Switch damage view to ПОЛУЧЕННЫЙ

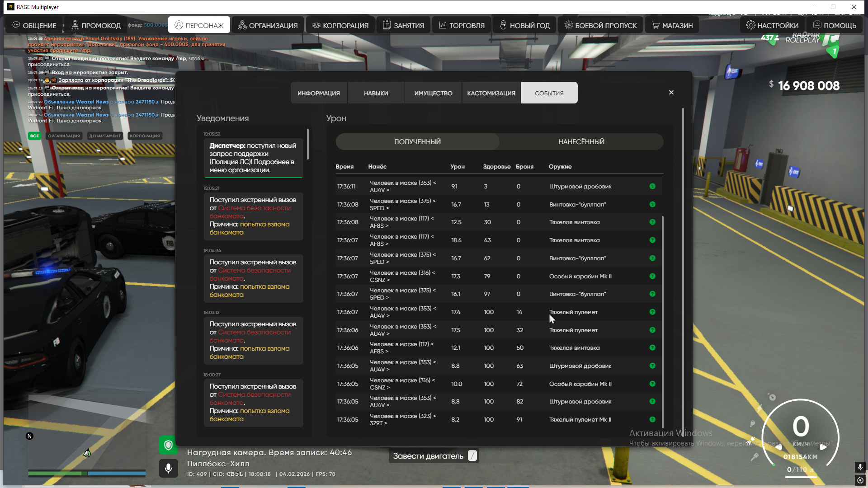pos(417,142)
